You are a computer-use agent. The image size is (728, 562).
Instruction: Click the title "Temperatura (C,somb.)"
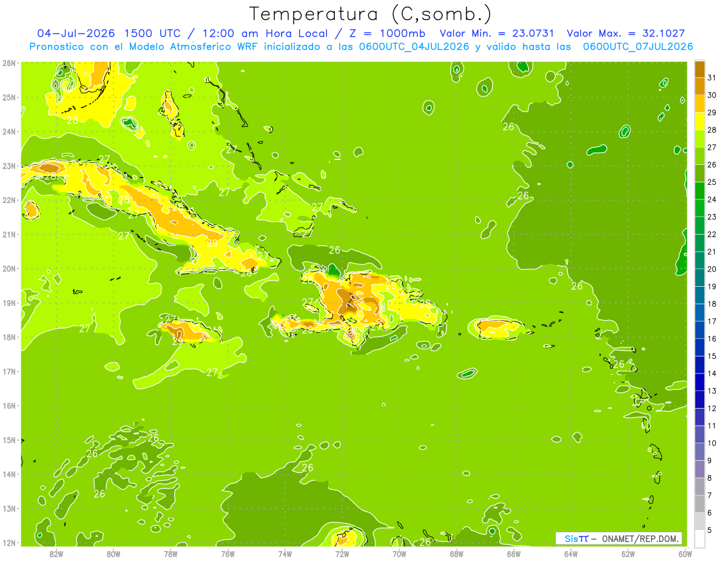[370, 14]
